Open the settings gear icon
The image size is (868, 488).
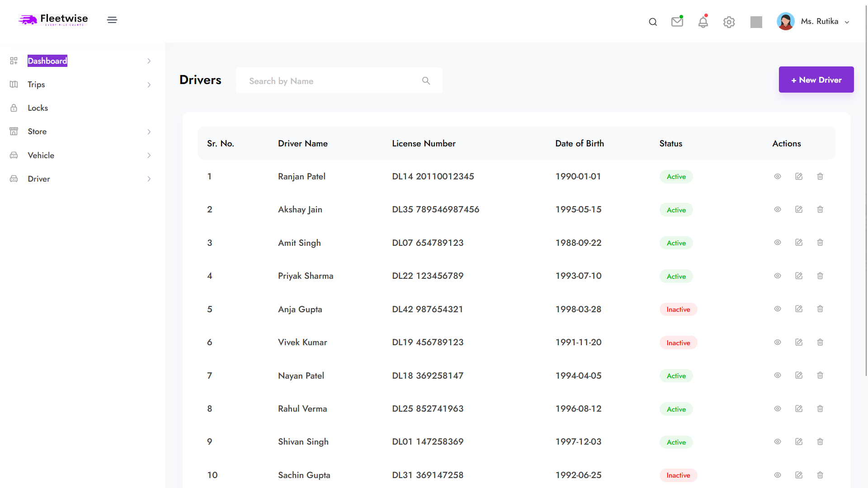(x=729, y=22)
